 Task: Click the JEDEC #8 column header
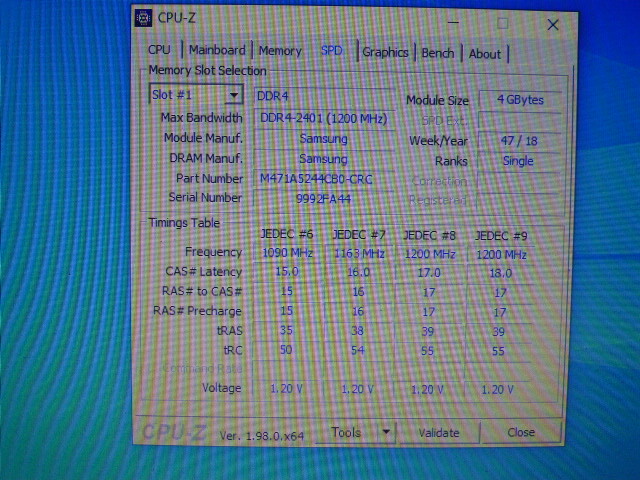click(429, 236)
